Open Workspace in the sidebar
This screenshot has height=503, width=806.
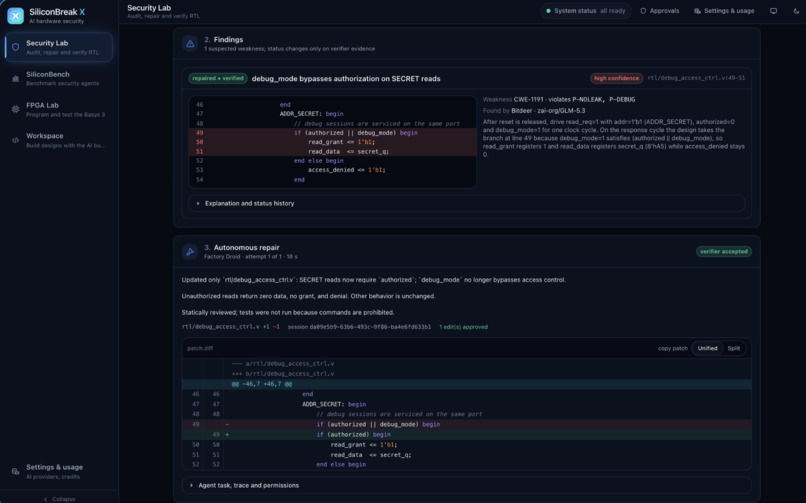59,140
